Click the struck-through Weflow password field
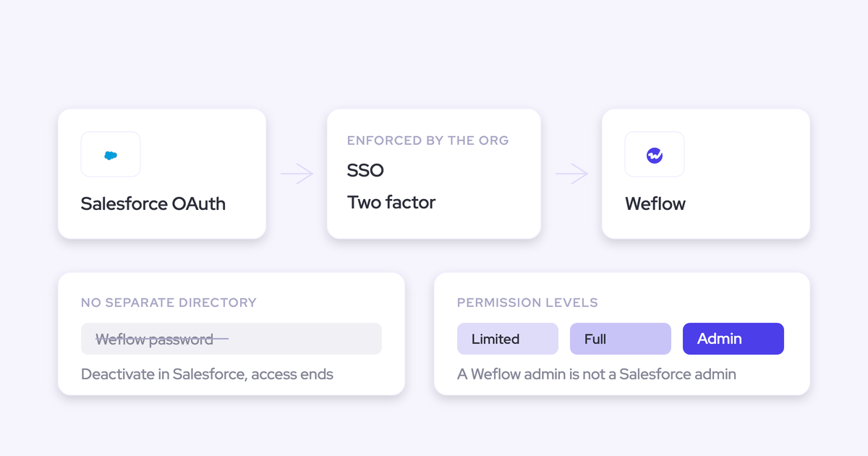The height and width of the screenshot is (456, 868). (231, 339)
